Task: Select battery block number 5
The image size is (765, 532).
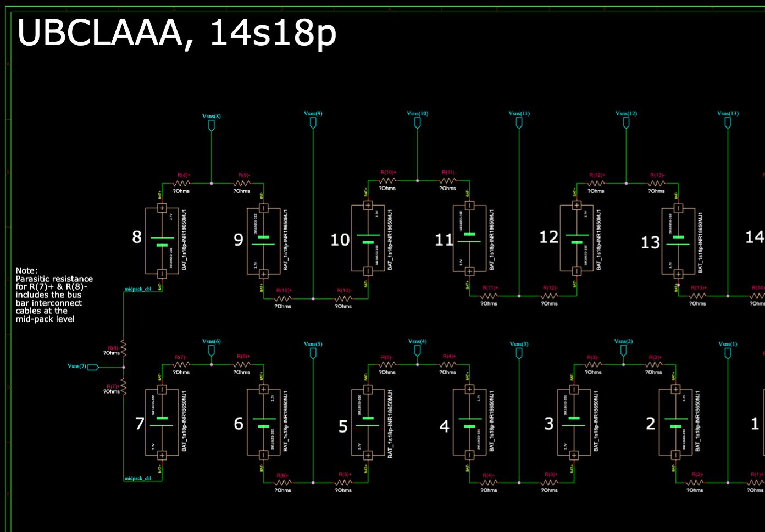Action: point(368,422)
